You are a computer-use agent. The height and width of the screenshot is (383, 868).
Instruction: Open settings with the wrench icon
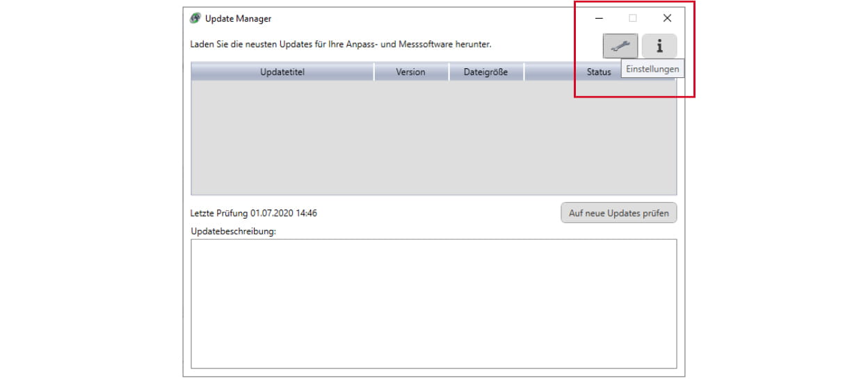620,46
